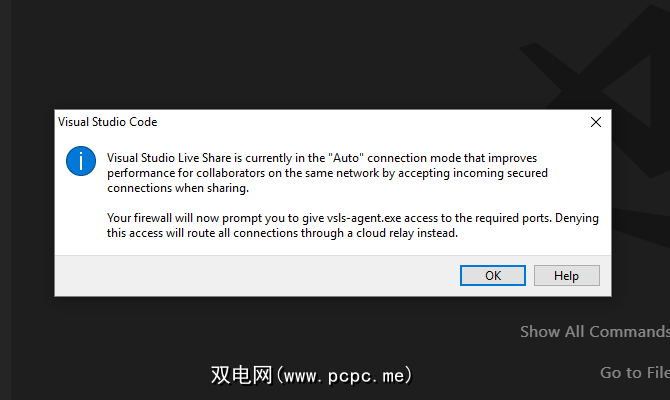Click the Visual Studio Code dialog title
Image resolution: width=670 pixels, height=400 pixels.
click(x=110, y=122)
